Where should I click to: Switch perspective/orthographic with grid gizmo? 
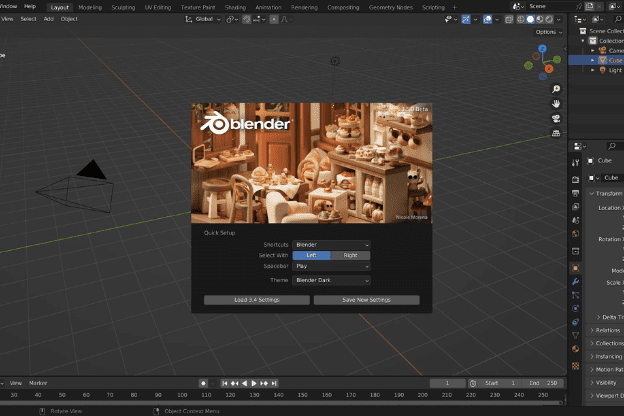pyautogui.click(x=556, y=133)
